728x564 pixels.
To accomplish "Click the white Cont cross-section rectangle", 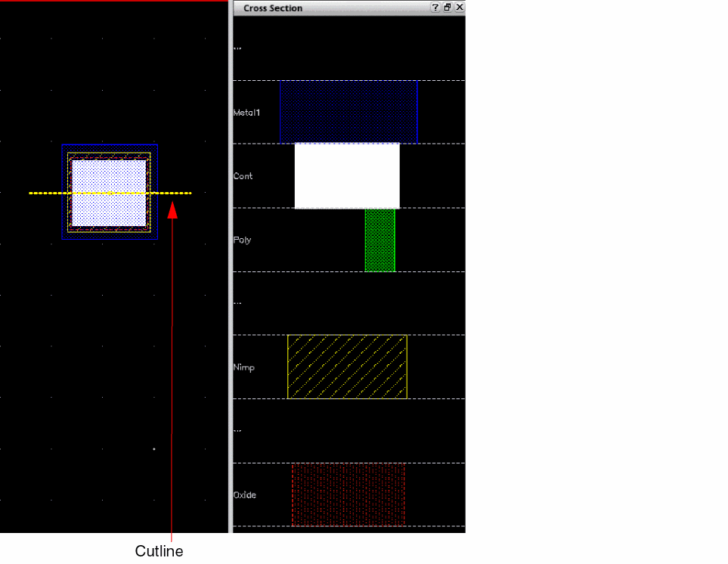I will (x=347, y=176).
